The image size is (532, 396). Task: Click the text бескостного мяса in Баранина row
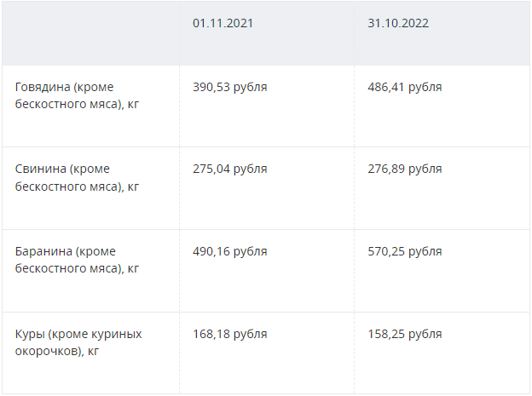pos(66,268)
